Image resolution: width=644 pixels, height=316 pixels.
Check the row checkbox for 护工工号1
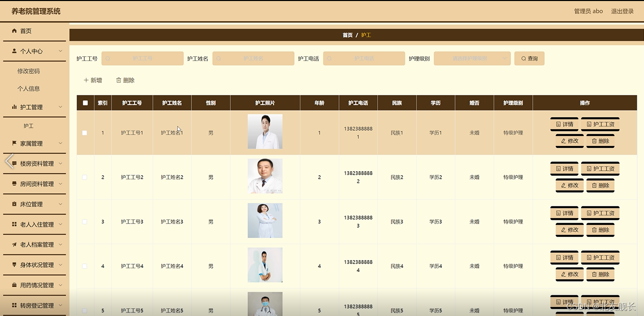click(x=85, y=133)
